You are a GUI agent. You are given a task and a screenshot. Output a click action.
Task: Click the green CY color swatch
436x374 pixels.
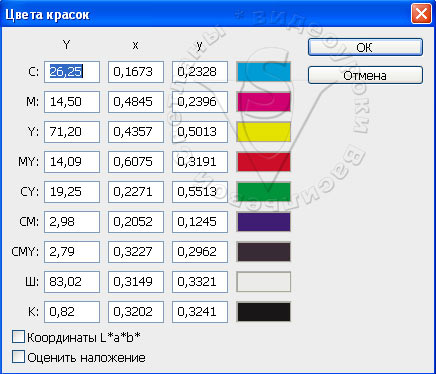click(x=264, y=192)
